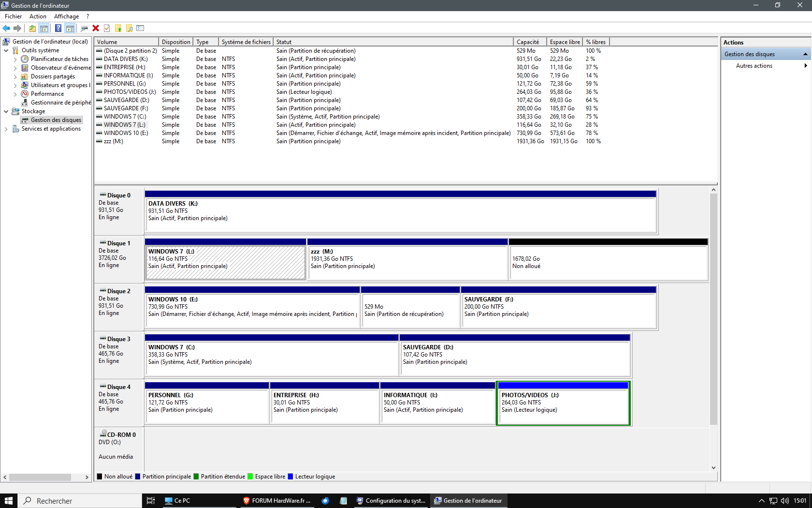Expand Services et applications node

coord(6,129)
